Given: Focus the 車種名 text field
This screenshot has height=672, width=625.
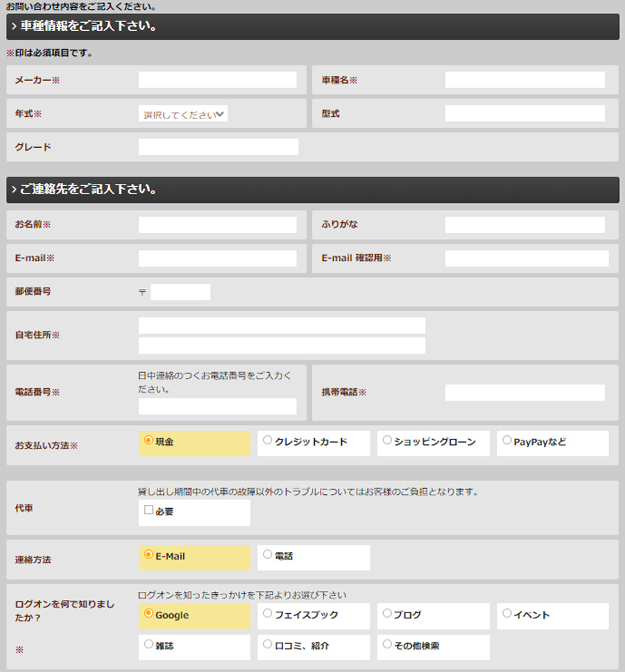Looking at the screenshot, I should click(x=524, y=80).
